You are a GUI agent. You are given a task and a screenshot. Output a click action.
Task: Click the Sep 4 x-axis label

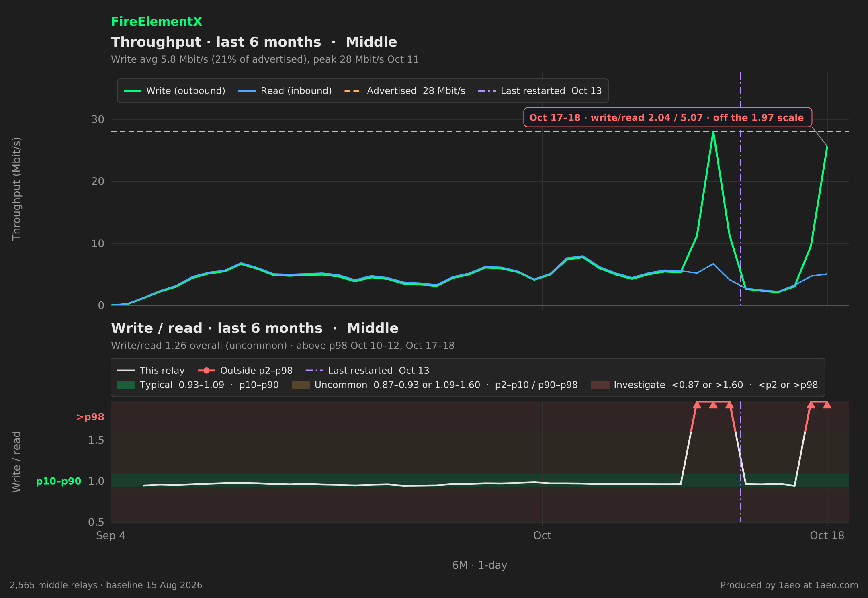click(111, 536)
